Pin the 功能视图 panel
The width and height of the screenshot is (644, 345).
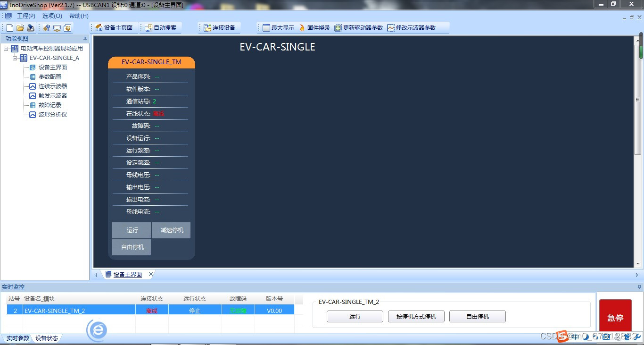pyautogui.click(x=85, y=39)
